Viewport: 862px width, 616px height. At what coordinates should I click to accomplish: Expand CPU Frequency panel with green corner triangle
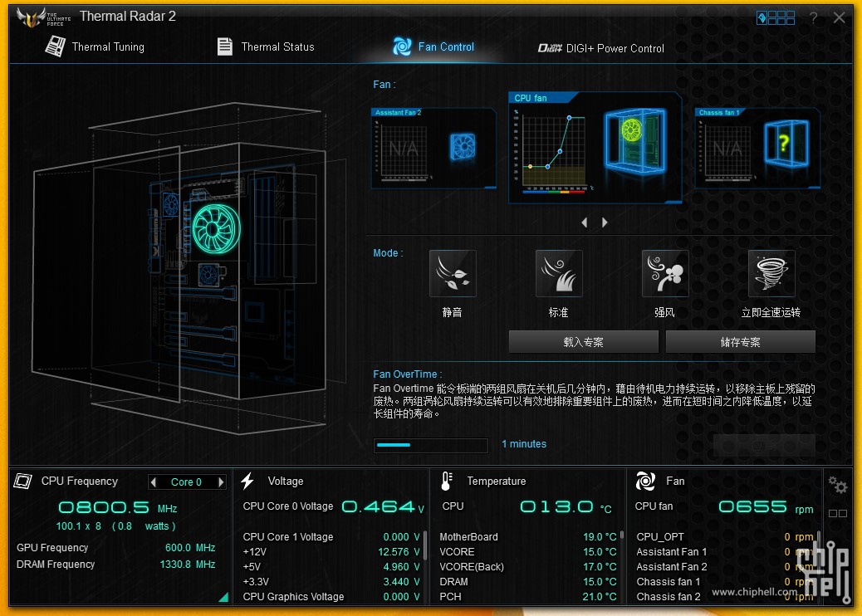point(223,597)
